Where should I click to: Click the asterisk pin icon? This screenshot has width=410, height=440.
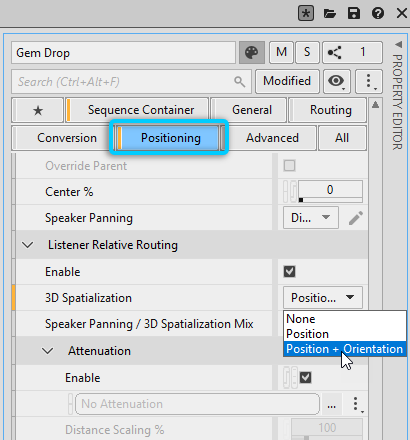coord(306,14)
